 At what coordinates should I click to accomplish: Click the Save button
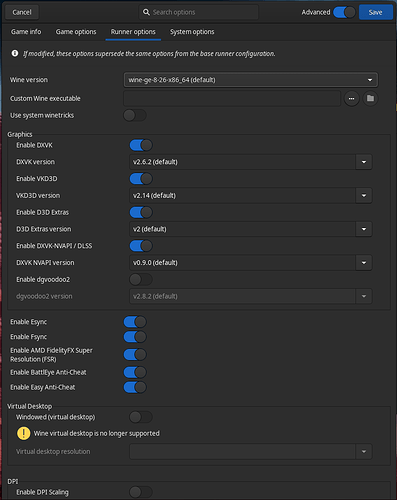(x=375, y=12)
